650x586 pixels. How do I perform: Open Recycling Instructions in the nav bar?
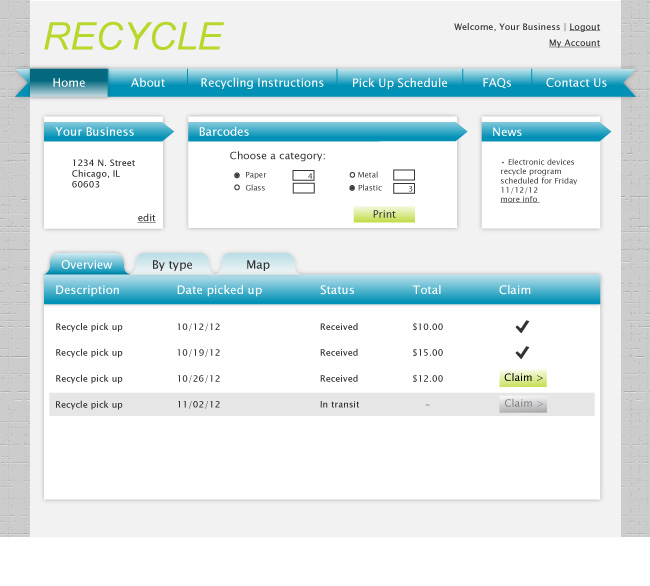pyautogui.click(x=262, y=83)
